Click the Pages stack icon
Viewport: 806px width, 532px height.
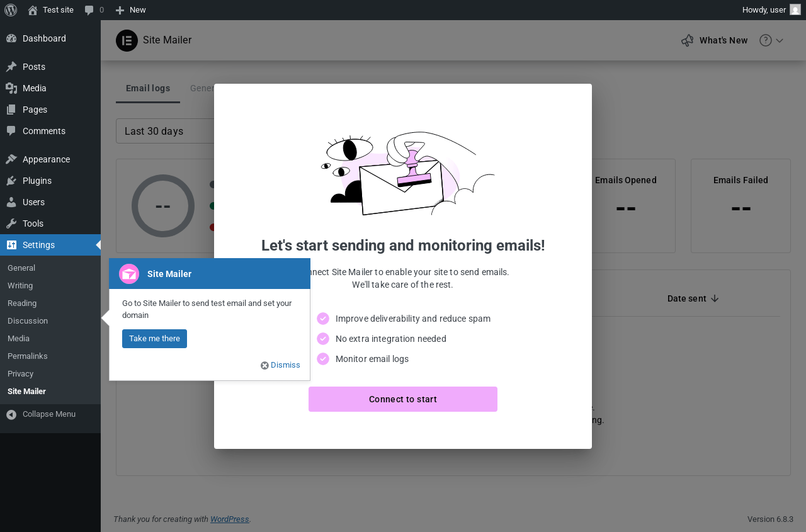pos(11,110)
